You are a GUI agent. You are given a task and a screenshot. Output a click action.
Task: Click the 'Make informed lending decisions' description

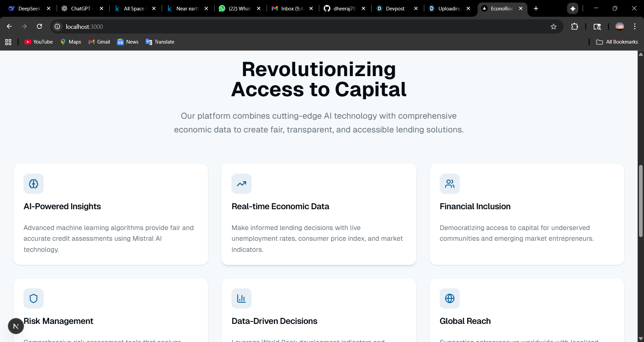click(x=317, y=238)
